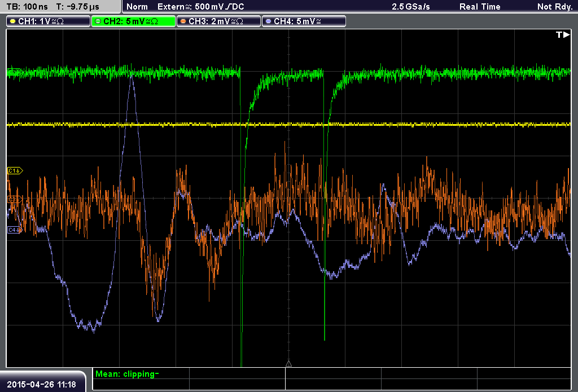Image resolution: width=578 pixels, height=392 pixels.
Task: Click the 2.5 GSa/s sample rate readout
Action: pos(411,7)
